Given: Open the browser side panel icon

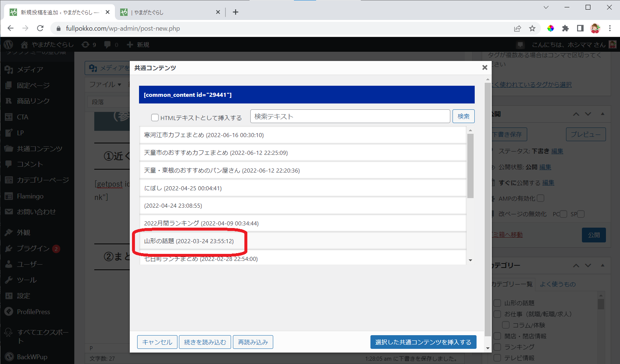Looking at the screenshot, I should (580, 28).
